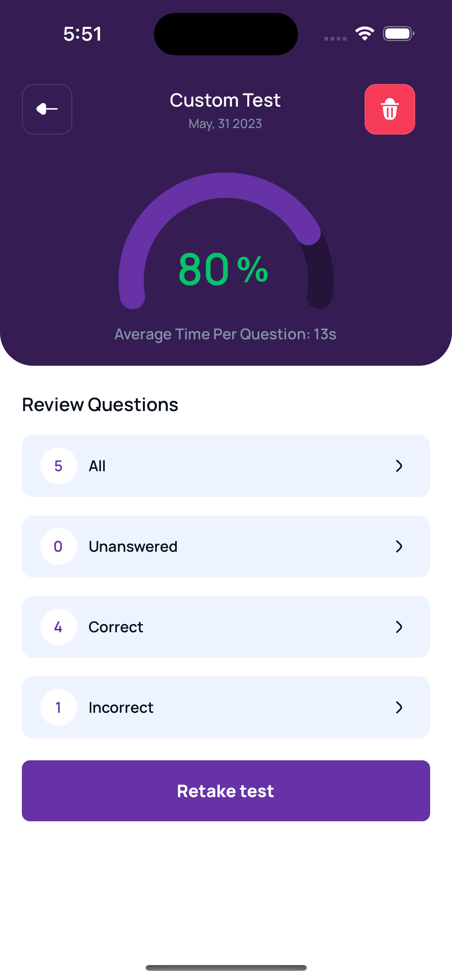Open Unanswered questions using the chevron

point(399,546)
